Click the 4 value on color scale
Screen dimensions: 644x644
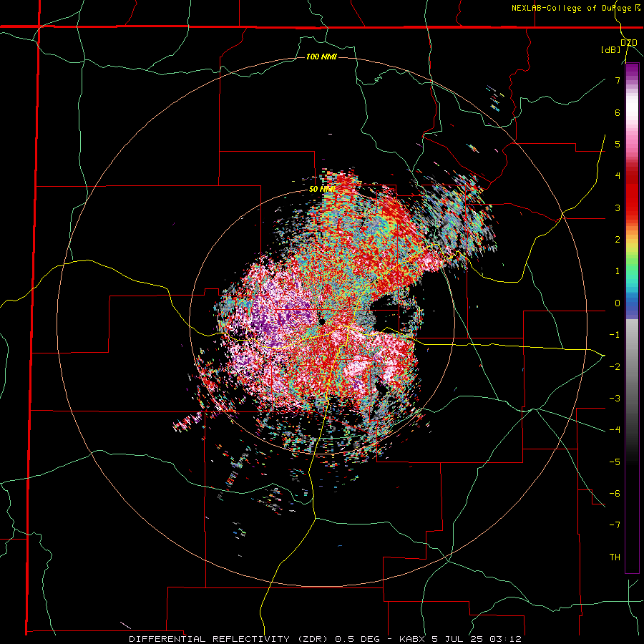pyautogui.click(x=618, y=176)
